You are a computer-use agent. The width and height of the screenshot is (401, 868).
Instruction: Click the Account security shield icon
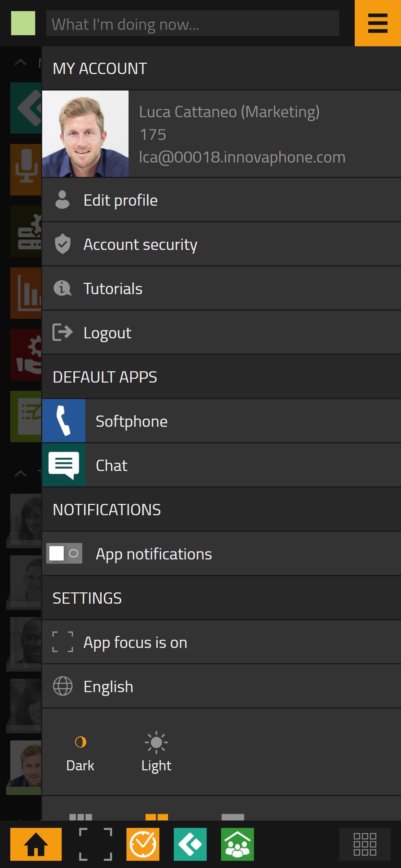tap(63, 244)
